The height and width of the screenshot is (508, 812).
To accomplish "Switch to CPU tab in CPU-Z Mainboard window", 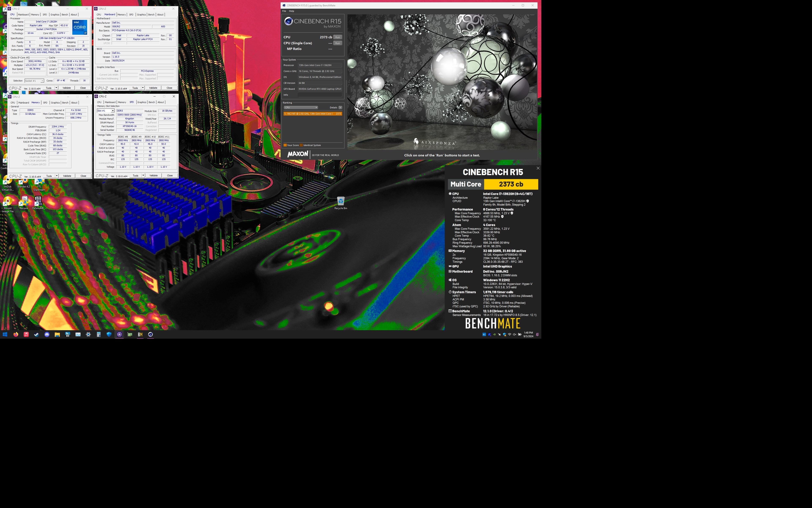I will click(x=99, y=14).
